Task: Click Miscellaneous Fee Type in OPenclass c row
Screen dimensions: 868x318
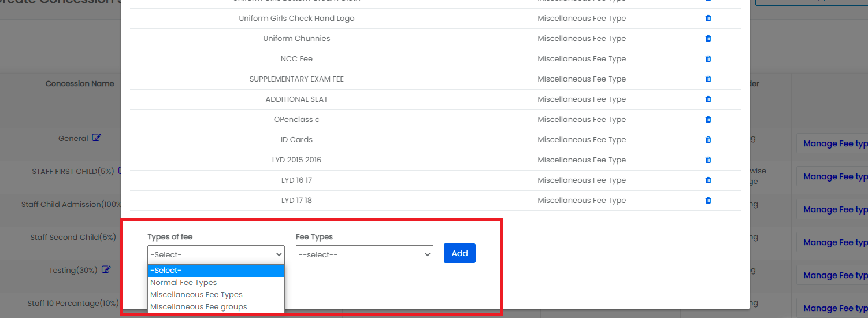Action: 581,120
